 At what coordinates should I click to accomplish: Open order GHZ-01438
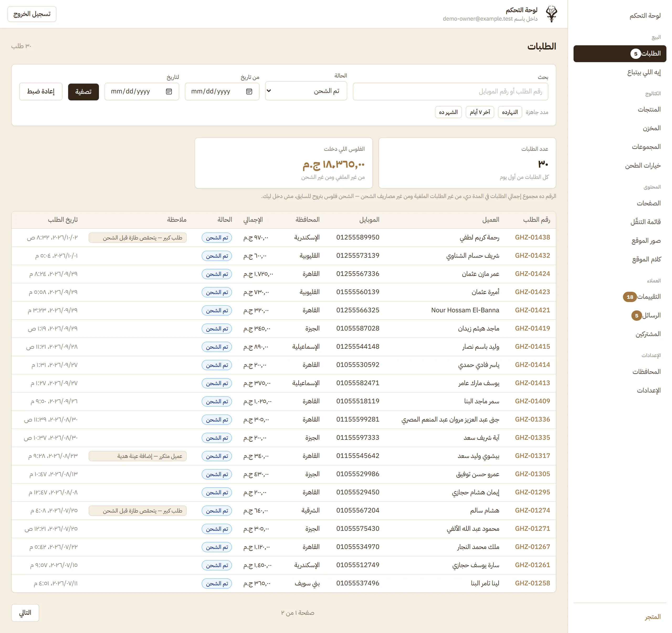(532, 237)
